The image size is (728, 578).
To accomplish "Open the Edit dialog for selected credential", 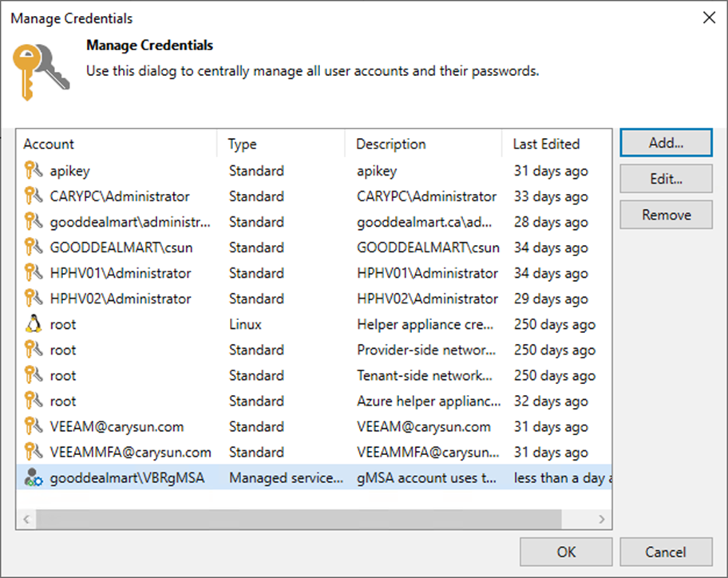I will coord(666,178).
